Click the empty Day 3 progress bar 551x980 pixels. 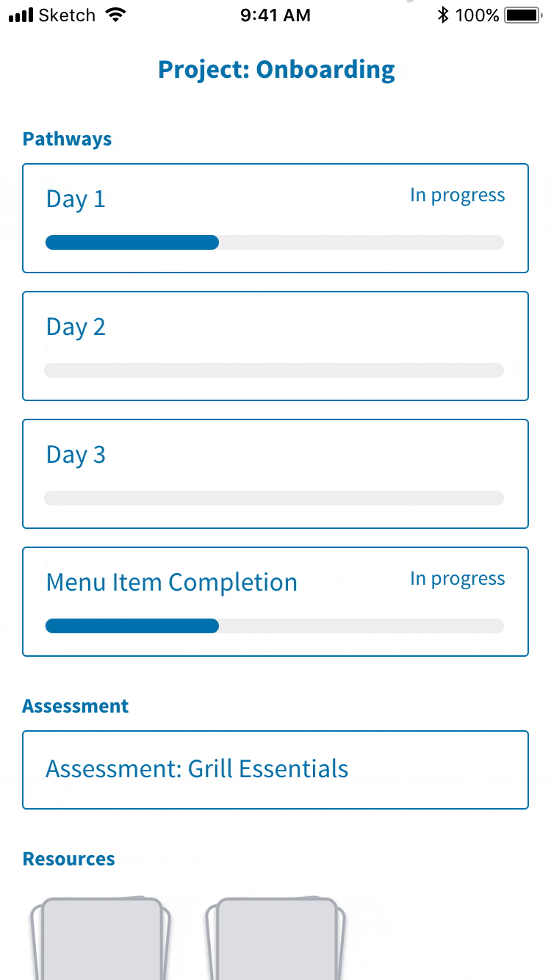275,498
